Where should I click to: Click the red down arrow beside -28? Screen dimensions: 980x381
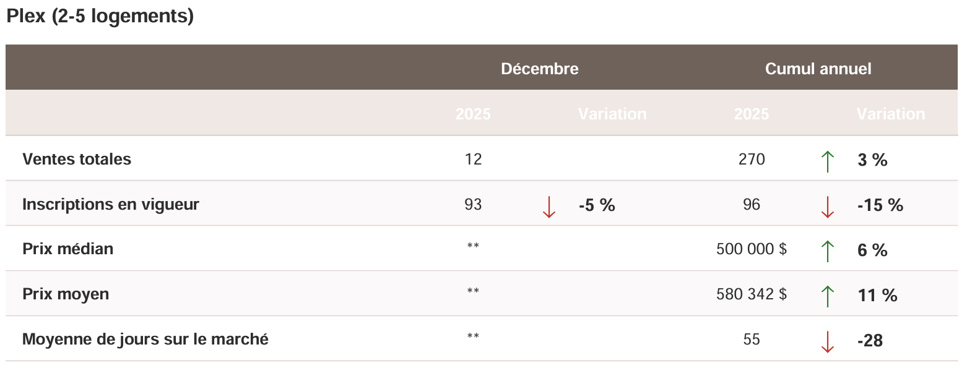coord(827,341)
